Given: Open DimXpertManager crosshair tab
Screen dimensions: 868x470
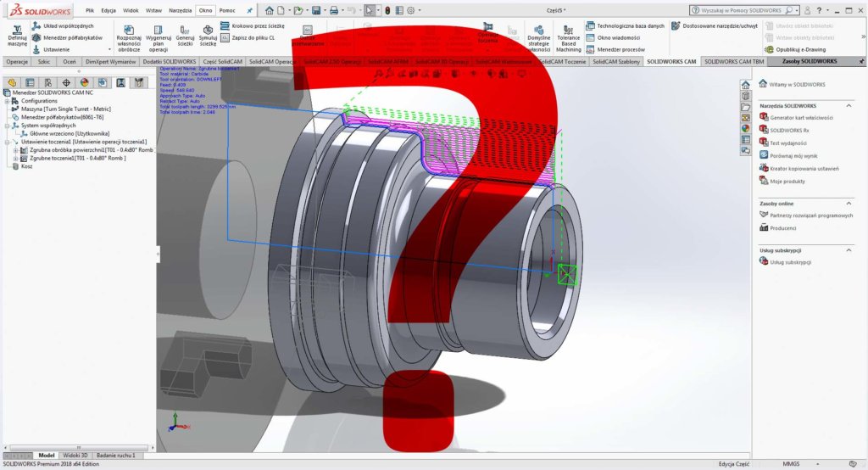Looking at the screenshot, I should 66,83.
